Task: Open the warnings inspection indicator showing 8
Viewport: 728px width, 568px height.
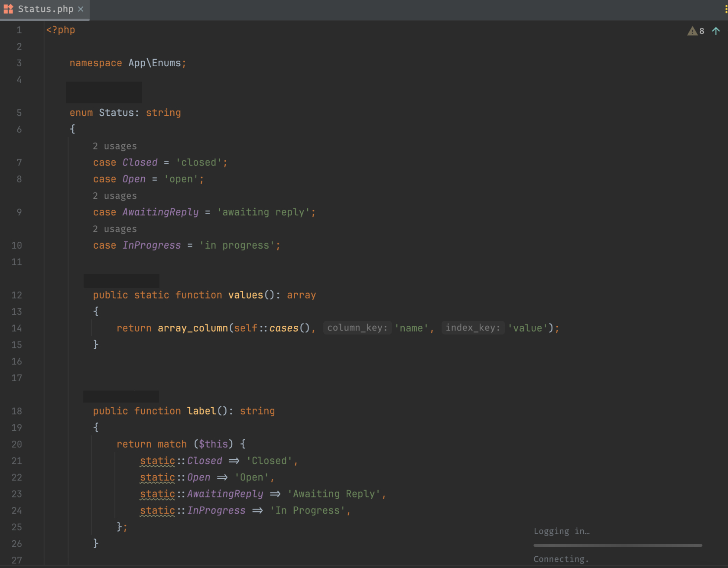Action: click(696, 31)
